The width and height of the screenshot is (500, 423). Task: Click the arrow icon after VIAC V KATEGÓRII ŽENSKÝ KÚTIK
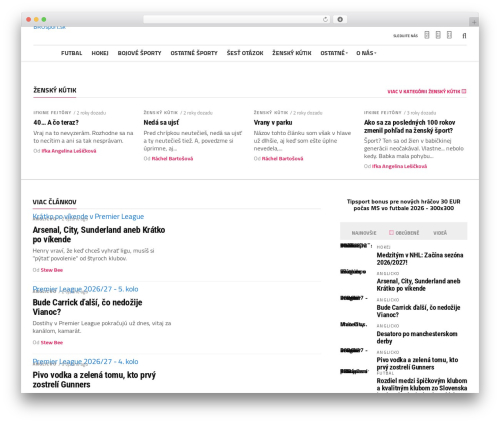point(464,91)
